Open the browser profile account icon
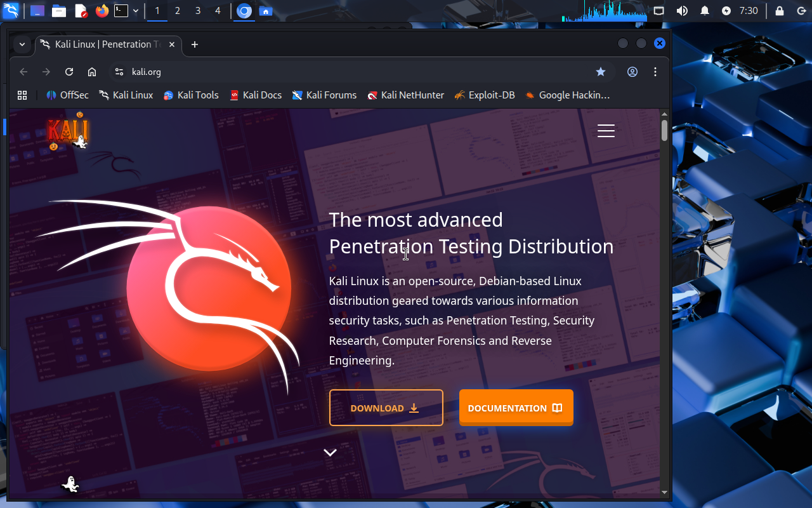 click(x=632, y=72)
